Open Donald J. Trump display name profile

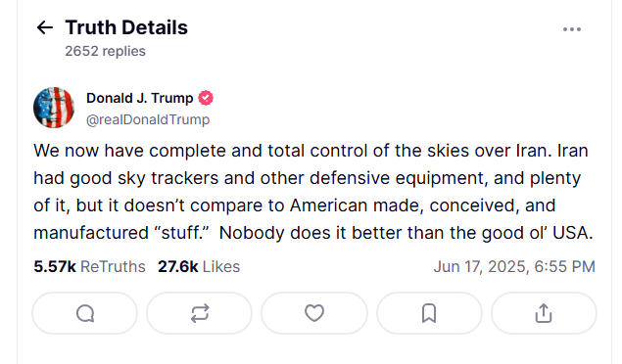point(140,98)
